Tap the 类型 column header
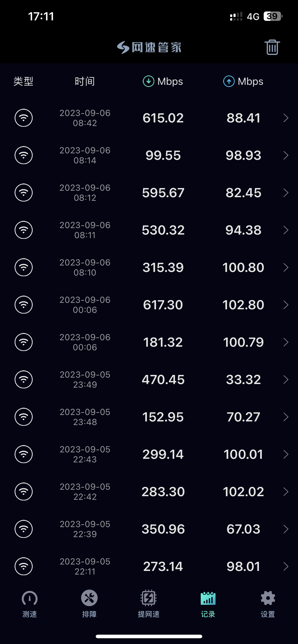Image resolution: width=298 pixels, height=644 pixels. click(23, 81)
